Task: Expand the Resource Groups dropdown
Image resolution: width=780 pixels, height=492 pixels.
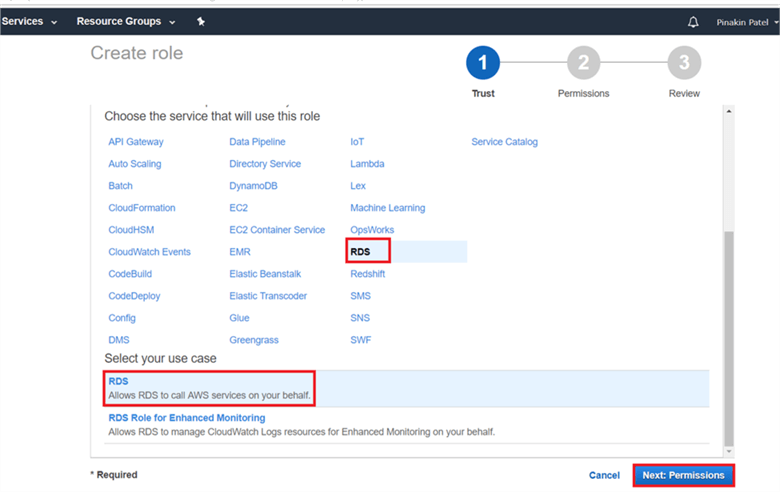Action: (x=126, y=21)
